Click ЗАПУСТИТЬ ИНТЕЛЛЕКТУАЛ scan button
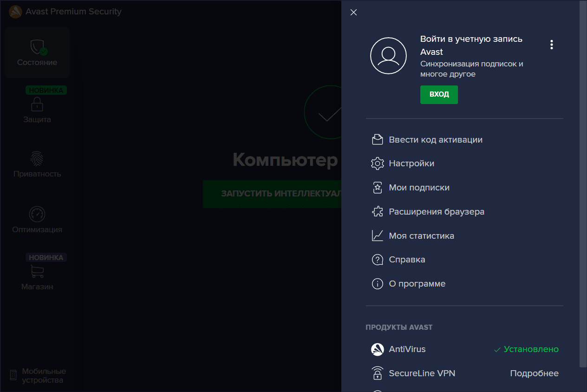Image resolution: width=587 pixels, height=392 pixels. click(x=272, y=194)
